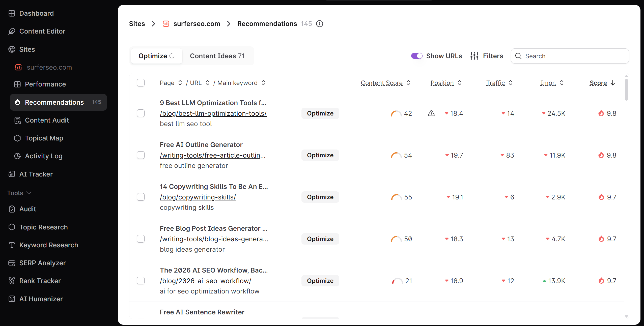Click the warning triangle icon in the first row
The height and width of the screenshot is (326, 644).
coord(431,113)
